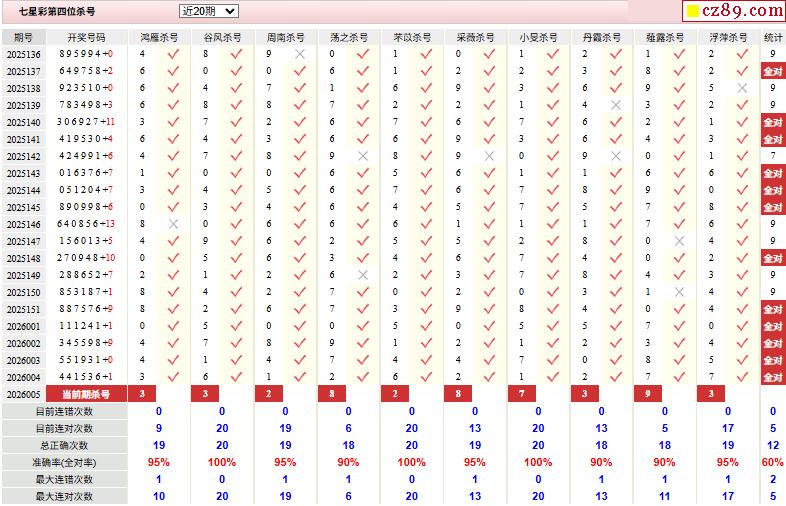Click the X mark in row 2025150 薤露杀号
Image resolution: width=786 pixels, height=506 pixels.
tap(679, 292)
